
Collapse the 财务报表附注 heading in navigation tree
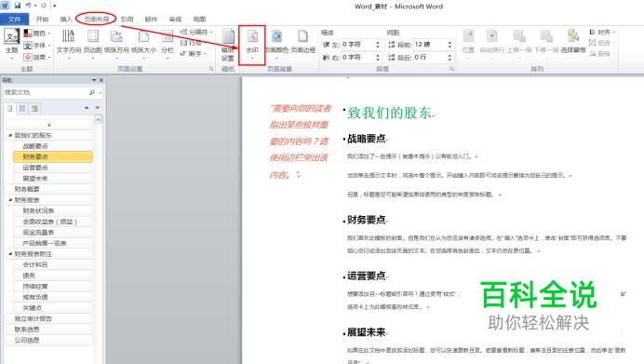point(10,254)
